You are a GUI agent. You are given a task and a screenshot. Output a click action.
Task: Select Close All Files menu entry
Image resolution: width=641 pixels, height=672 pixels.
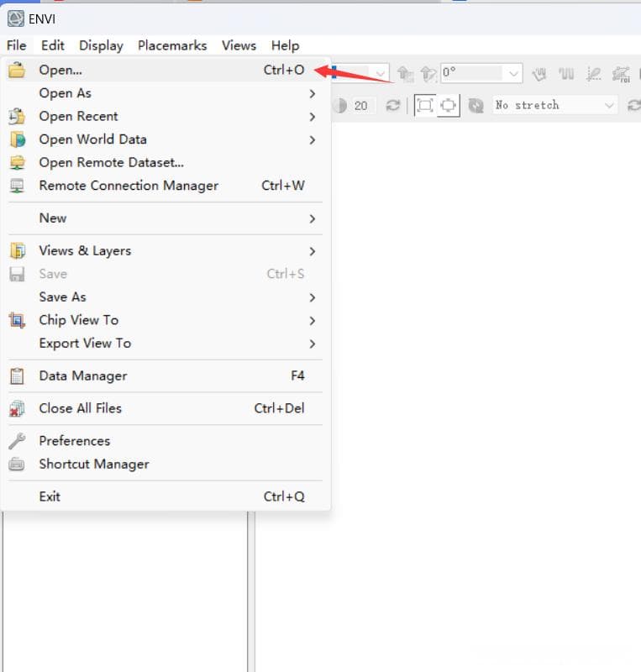pos(165,408)
